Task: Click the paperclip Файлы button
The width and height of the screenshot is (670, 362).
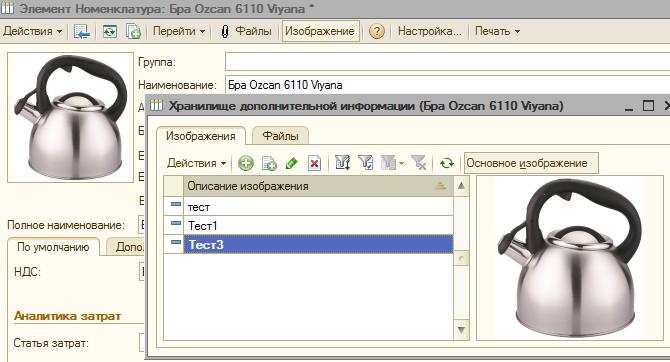Action: click(246, 31)
